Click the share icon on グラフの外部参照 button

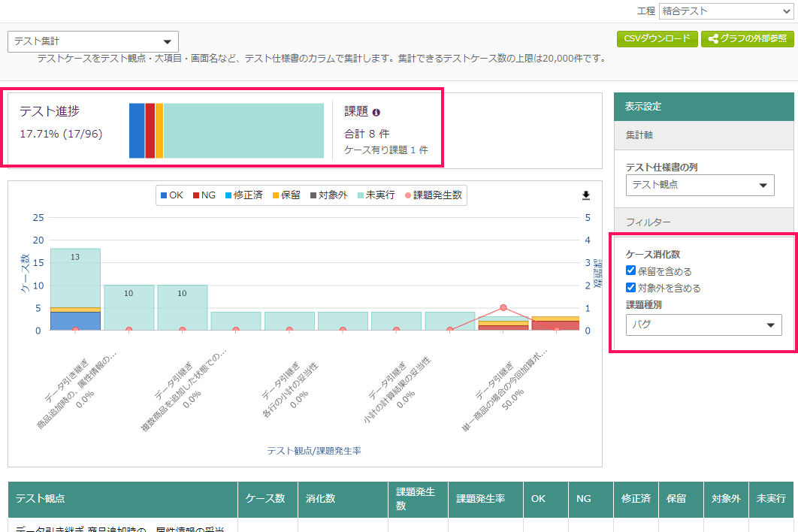coord(713,38)
